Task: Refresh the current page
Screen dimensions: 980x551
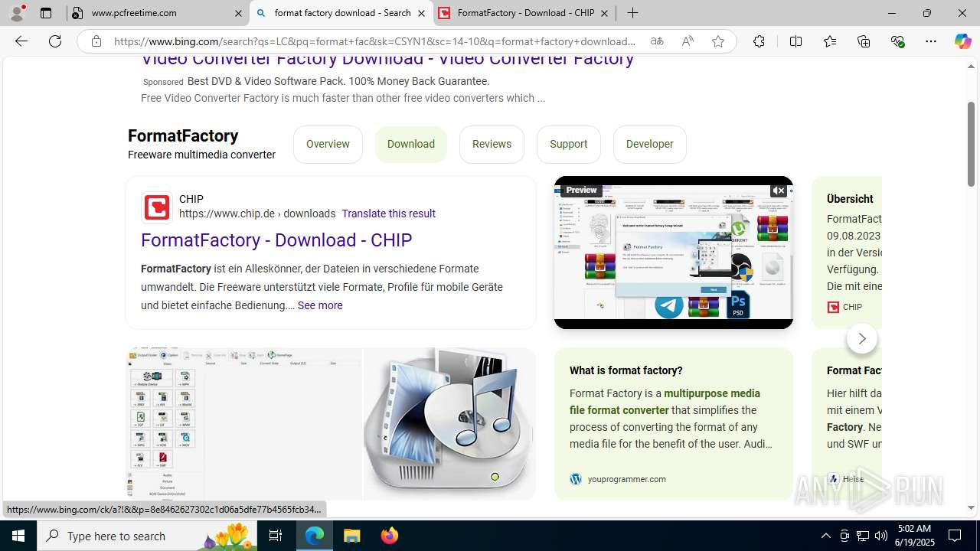Action: click(x=55, y=41)
